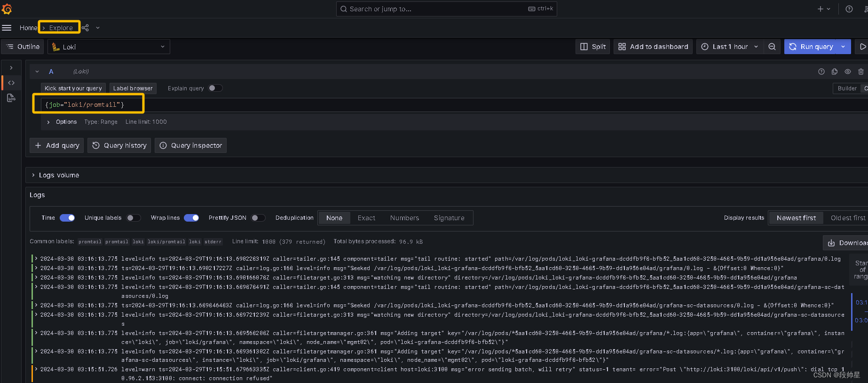Duplicate query A with copy icon
Screen dimensions: 868x383
(x=835, y=72)
